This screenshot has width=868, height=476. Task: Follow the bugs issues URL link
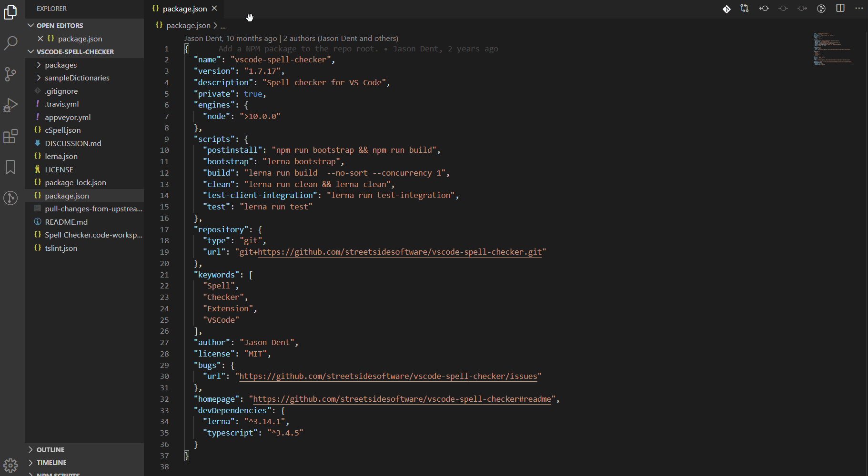[388, 376]
